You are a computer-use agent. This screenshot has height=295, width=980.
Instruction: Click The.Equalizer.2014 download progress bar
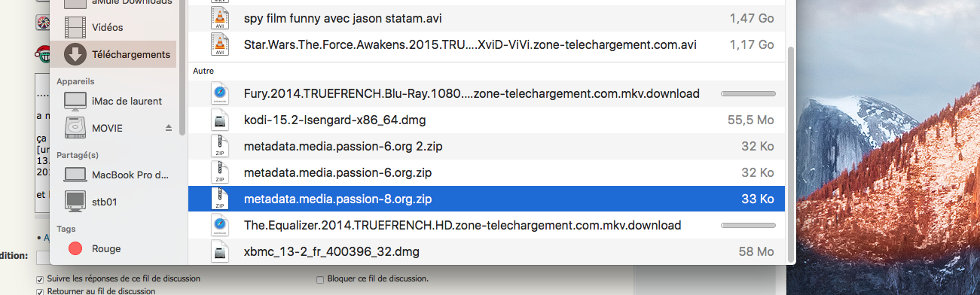(748, 225)
